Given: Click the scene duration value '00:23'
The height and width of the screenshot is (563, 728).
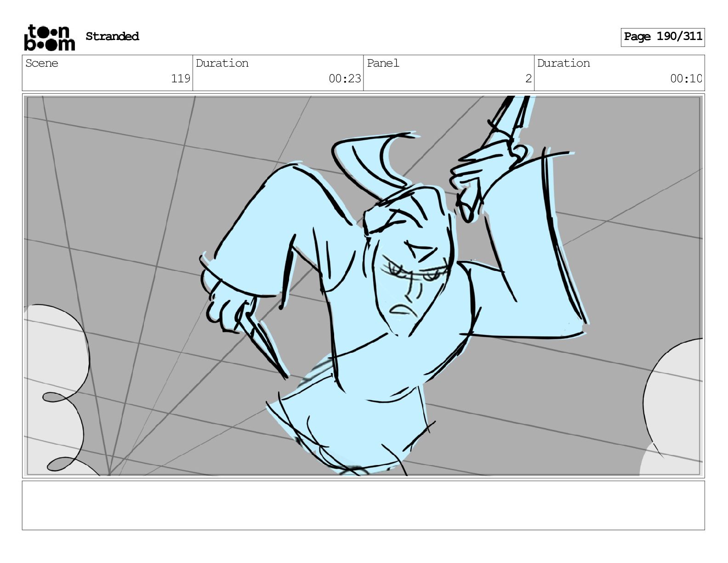Looking at the screenshot, I should pyautogui.click(x=345, y=79).
